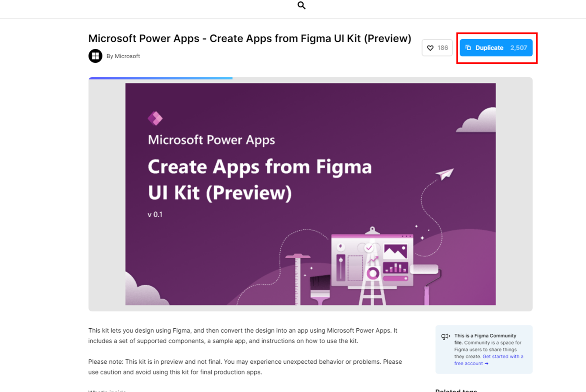Open the Power Apps cover image preview

point(311,194)
